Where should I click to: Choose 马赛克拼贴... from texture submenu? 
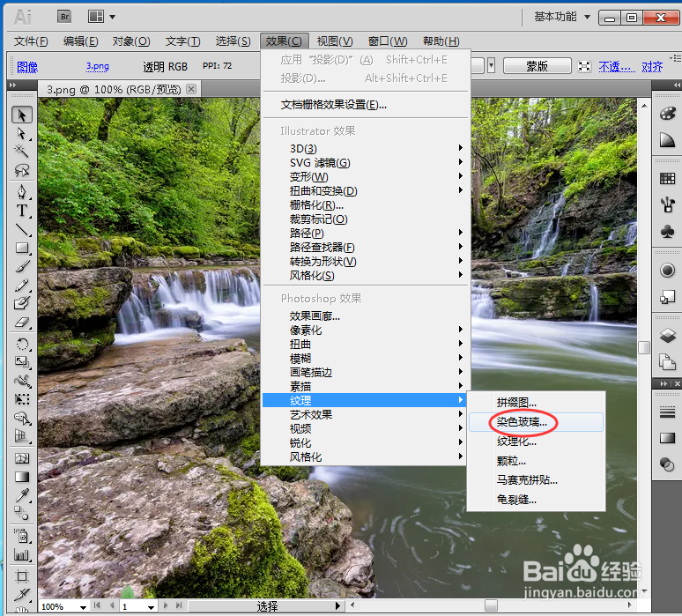point(536,479)
